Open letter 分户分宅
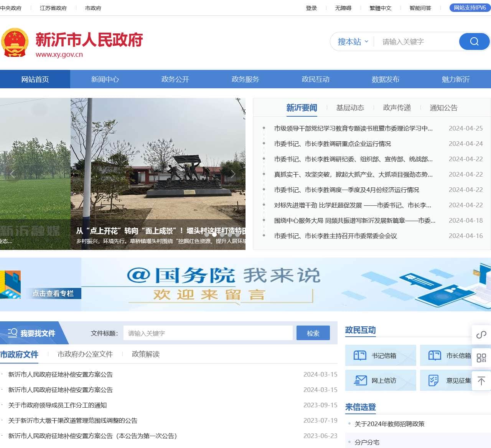 coord(367,442)
